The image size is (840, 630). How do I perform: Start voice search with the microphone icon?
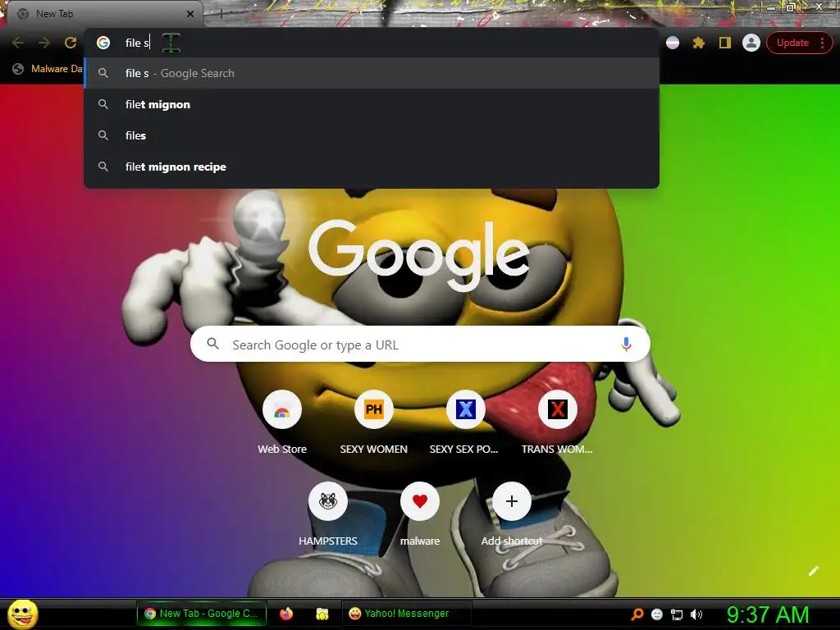[626, 344]
